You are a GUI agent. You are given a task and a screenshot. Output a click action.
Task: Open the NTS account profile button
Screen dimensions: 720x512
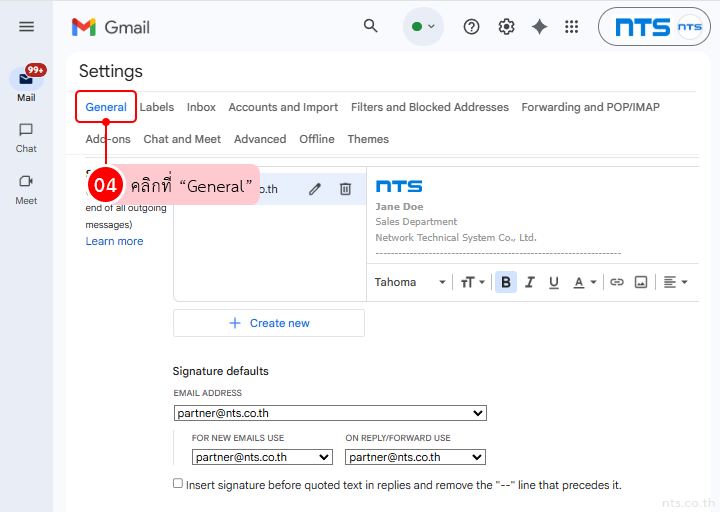(654, 27)
